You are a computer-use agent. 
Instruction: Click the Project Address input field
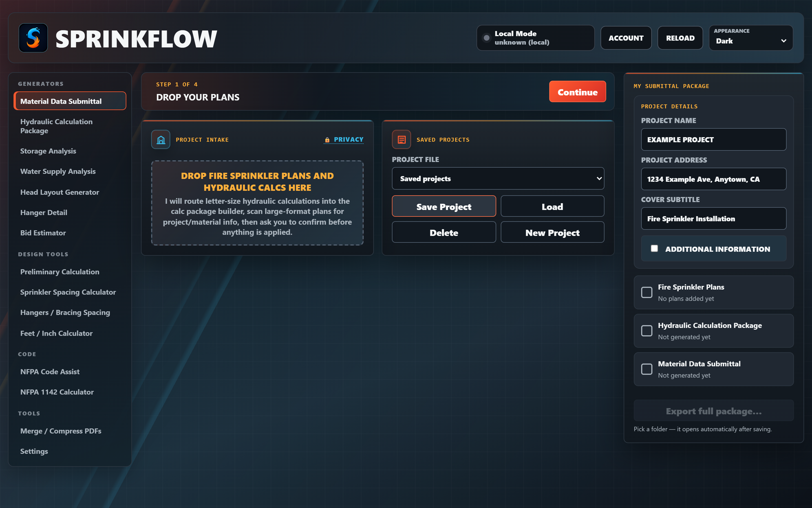(714, 179)
